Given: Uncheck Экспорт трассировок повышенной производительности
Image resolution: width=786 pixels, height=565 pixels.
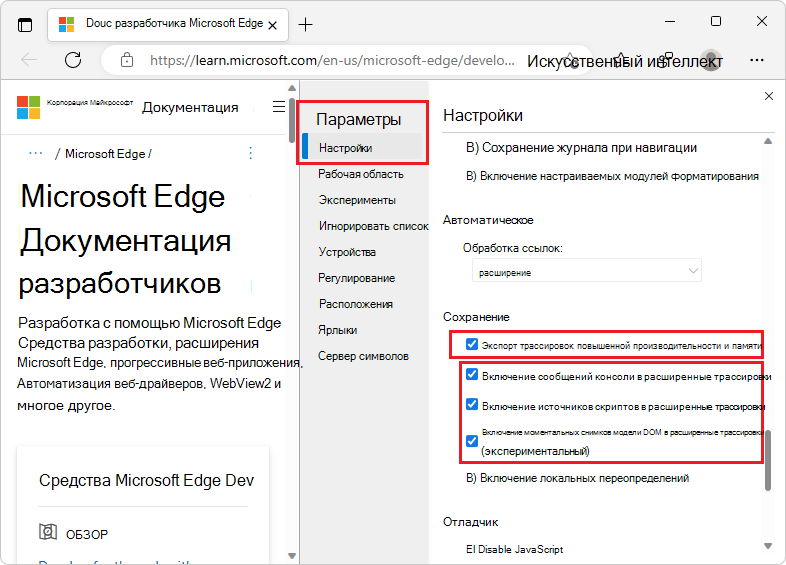Looking at the screenshot, I should (x=472, y=344).
